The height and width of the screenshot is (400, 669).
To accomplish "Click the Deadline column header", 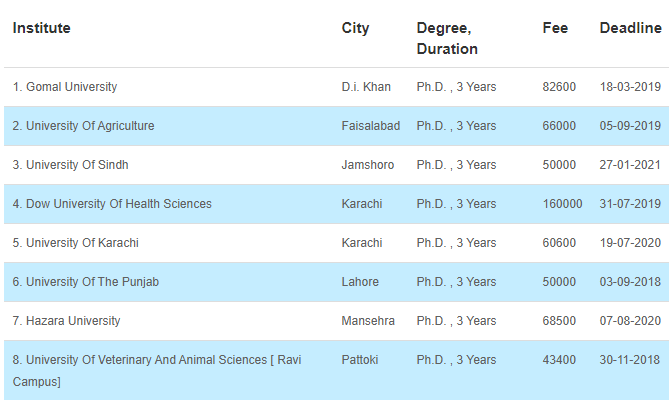I will click(631, 28).
